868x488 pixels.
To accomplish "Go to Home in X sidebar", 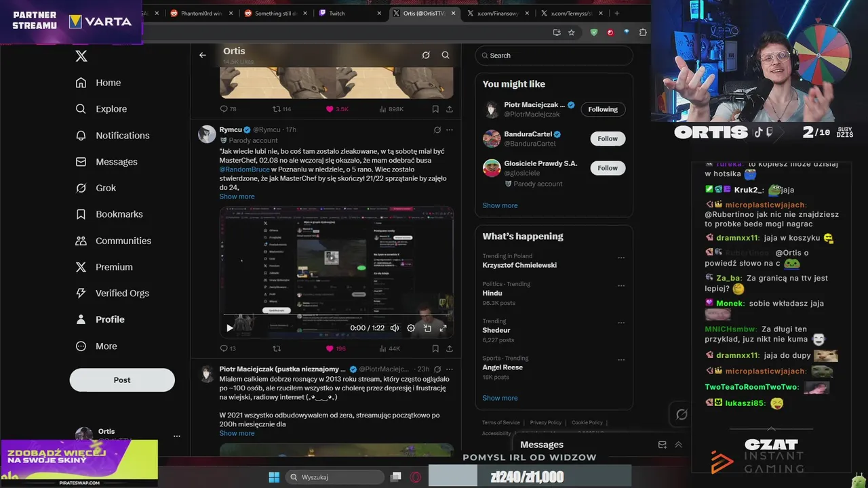I will [x=98, y=83].
